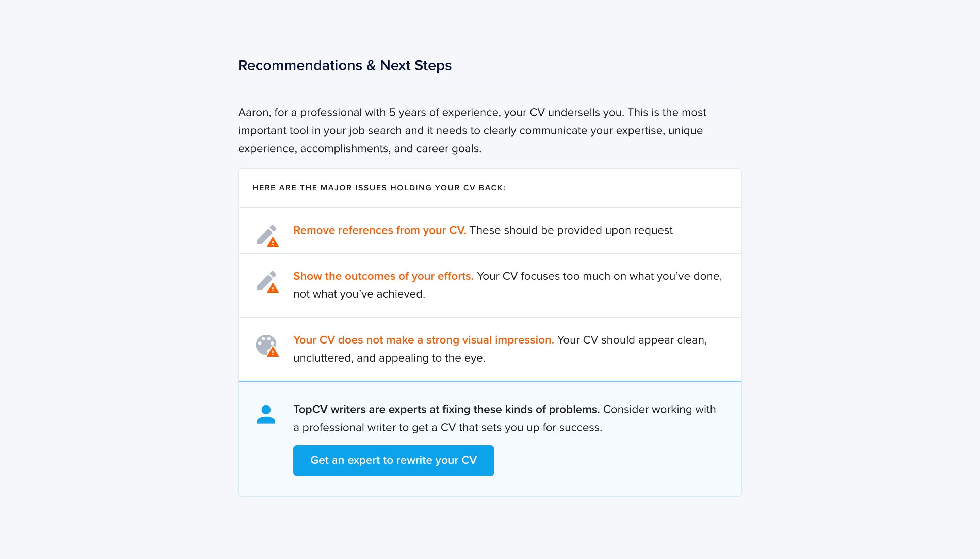Click the pencil warning icon beside Remove references

click(267, 235)
